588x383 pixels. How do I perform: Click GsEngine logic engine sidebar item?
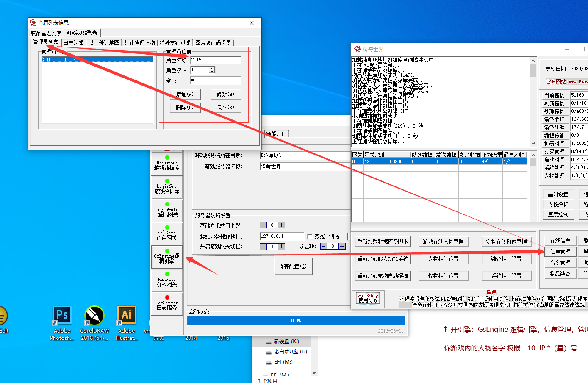coord(167,256)
